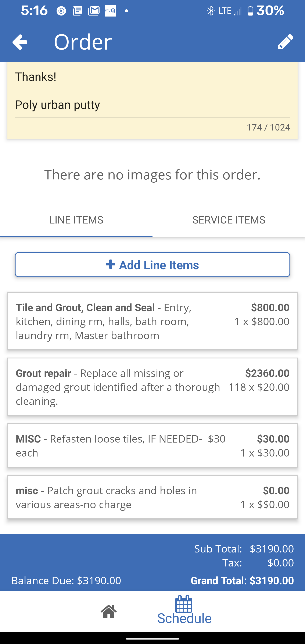Tap the battery status icon
The image size is (305, 644).
tap(250, 11)
